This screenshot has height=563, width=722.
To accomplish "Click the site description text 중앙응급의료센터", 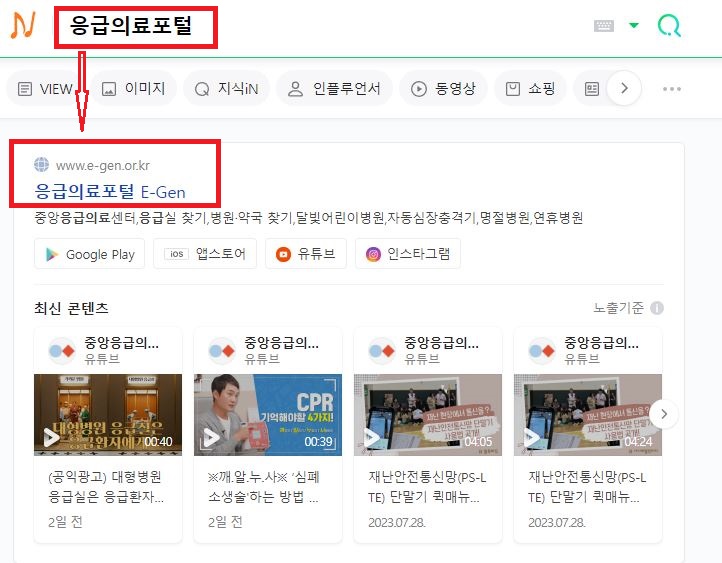I will coord(85,217).
